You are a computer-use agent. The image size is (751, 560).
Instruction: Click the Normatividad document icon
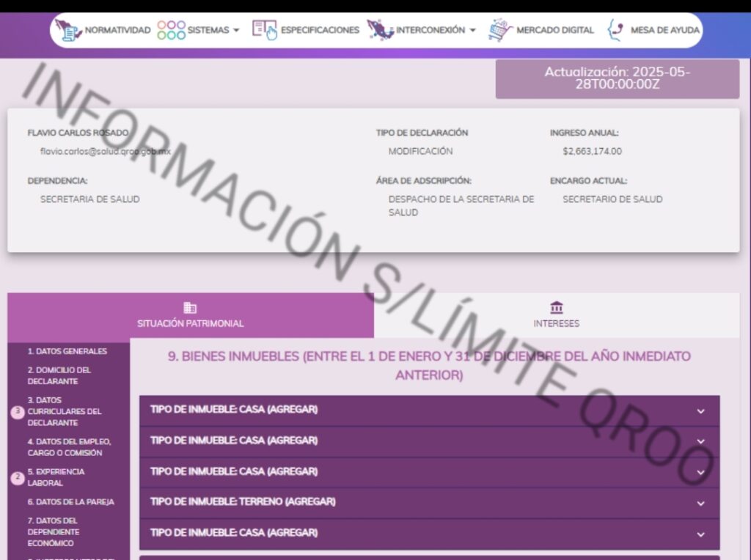69,30
